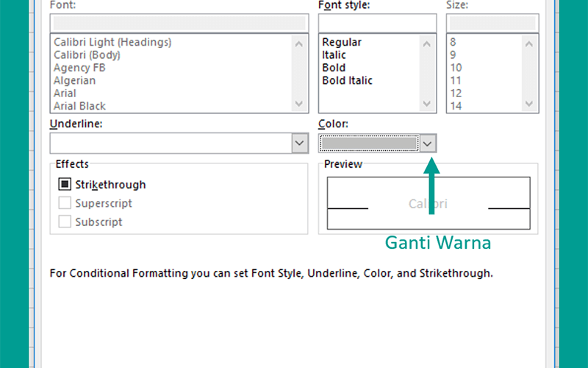Image resolution: width=588 pixels, height=368 pixels.
Task: Click Font style list down arrow
Action: coord(426,103)
